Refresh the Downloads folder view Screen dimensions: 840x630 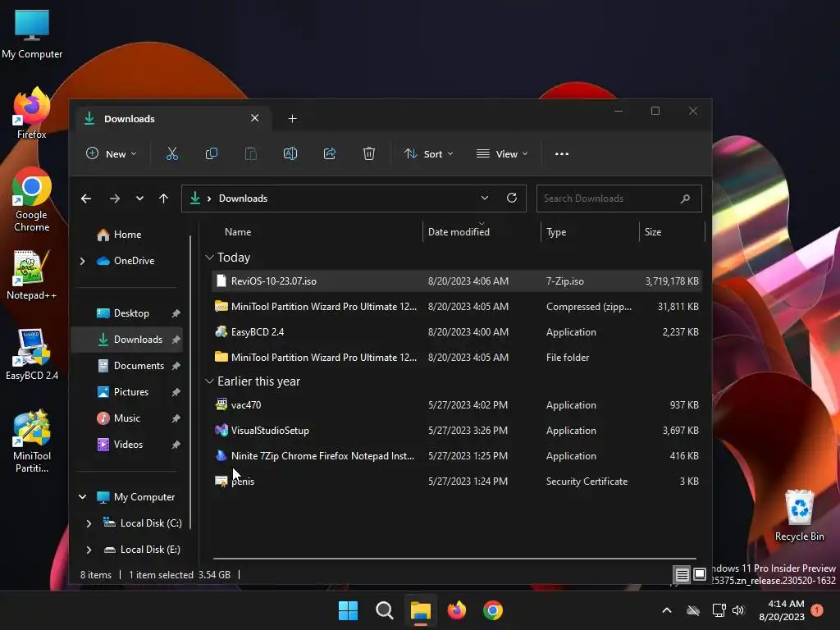(x=512, y=199)
